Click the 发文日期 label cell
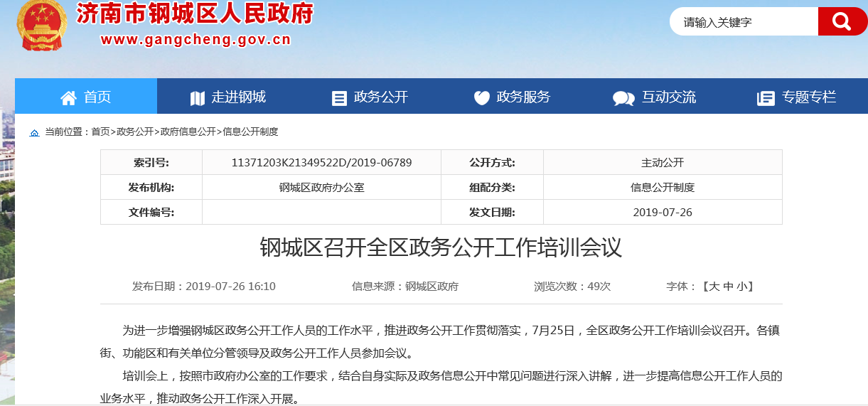Image resolution: width=868 pixels, height=406 pixels. click(492, 212)
